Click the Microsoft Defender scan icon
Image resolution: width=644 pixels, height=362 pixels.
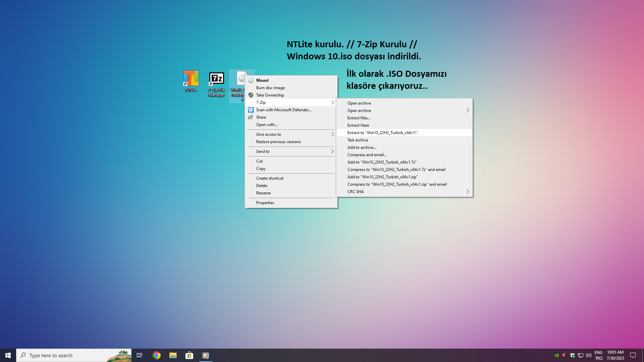tap(251, 110)
